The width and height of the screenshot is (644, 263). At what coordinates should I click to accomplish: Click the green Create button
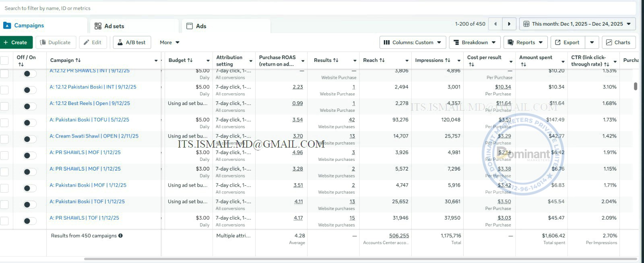[16, 42]
